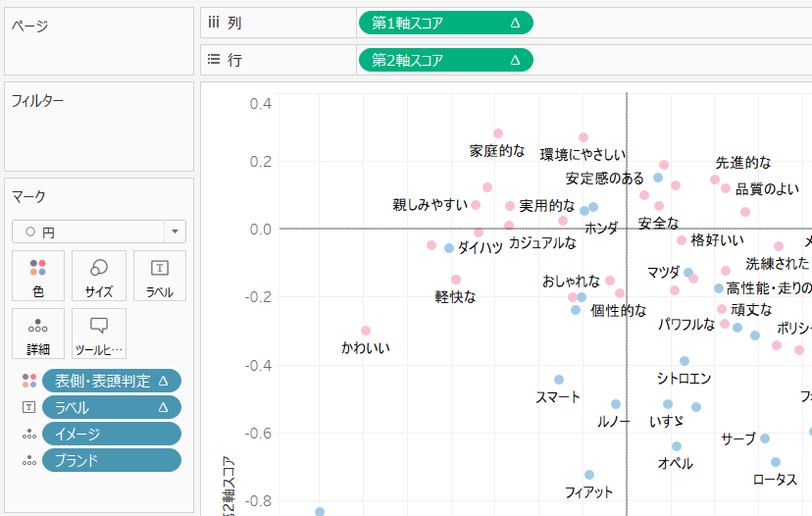Select the blue point left of 高性能・走りの
This screenshot has height=516, width=812.
click(719, 288)
